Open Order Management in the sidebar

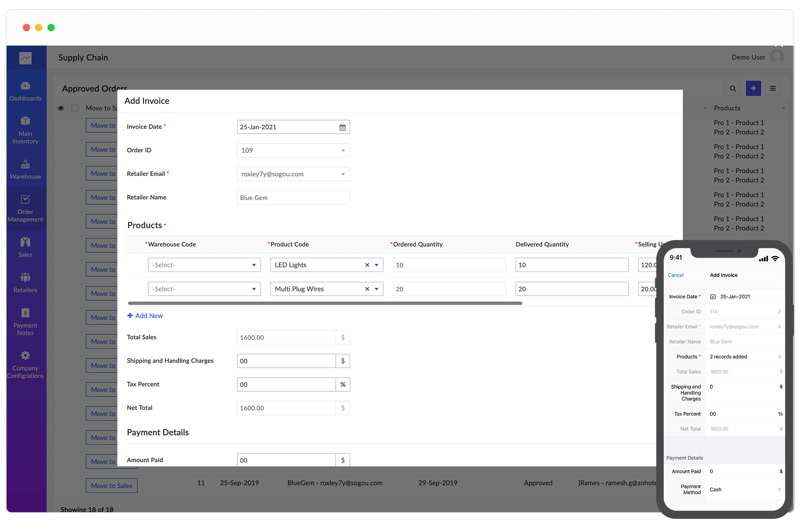click(25, 209)
